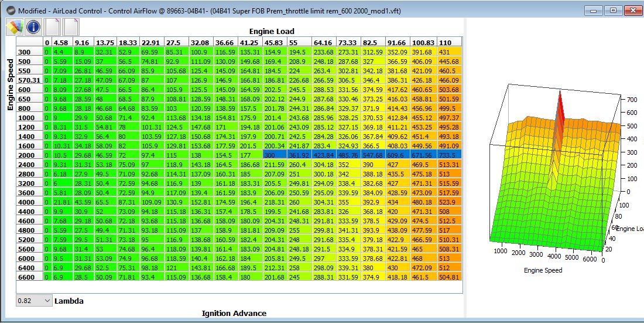Maximize the AirLoad Control window

614,11
